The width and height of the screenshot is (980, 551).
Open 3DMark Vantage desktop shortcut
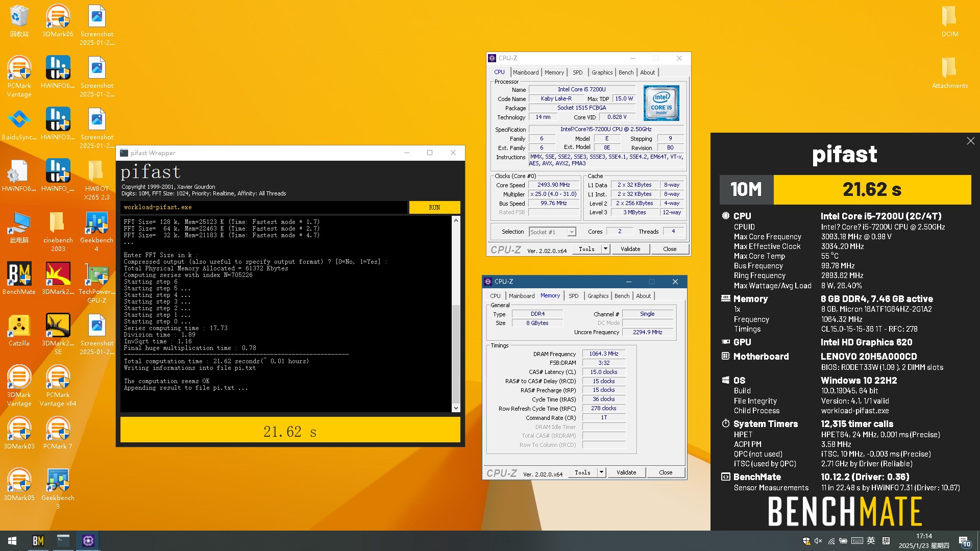19,386
